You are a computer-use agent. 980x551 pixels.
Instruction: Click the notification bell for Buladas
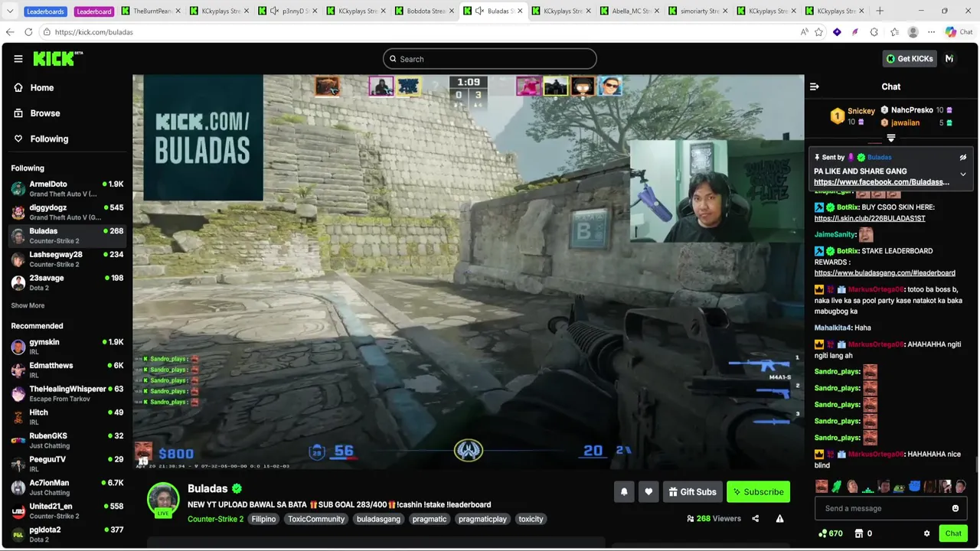[624, 492]
